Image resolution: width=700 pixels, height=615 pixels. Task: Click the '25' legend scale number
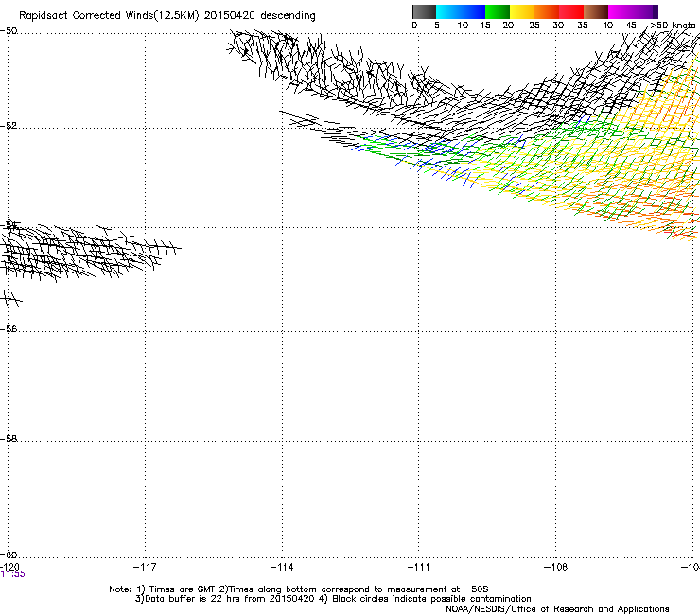click(x=534, y=26)
